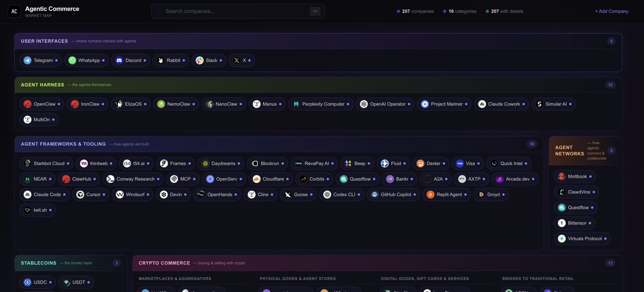The image size is (644, 292).
Task: Click the Add Company link
Action: pos(612,11)
